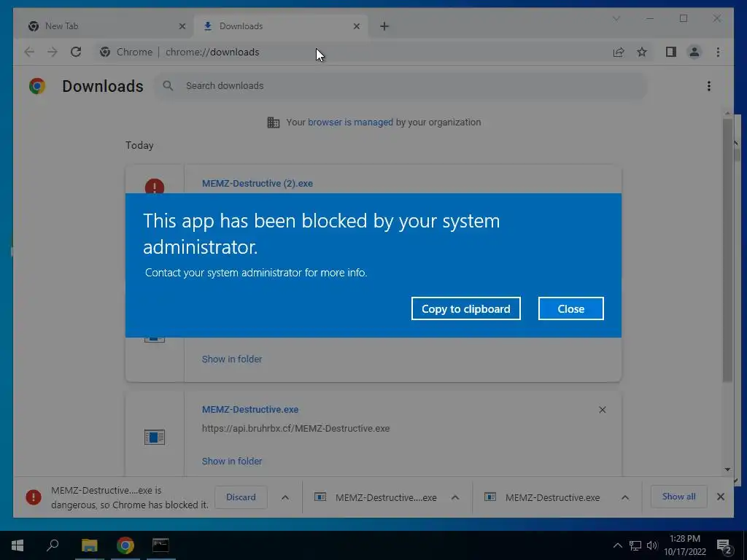This screenshot has height=560, width=747.
Task: Close the Downloads tab
Action: (x=356, y=26)
